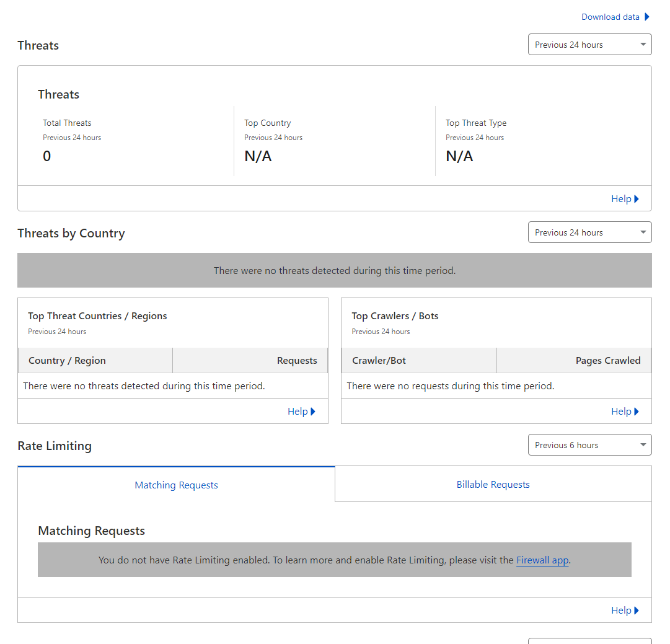Click the Requests column header
This screenshot has height=644, width=670.
click(x=250, y=361)
